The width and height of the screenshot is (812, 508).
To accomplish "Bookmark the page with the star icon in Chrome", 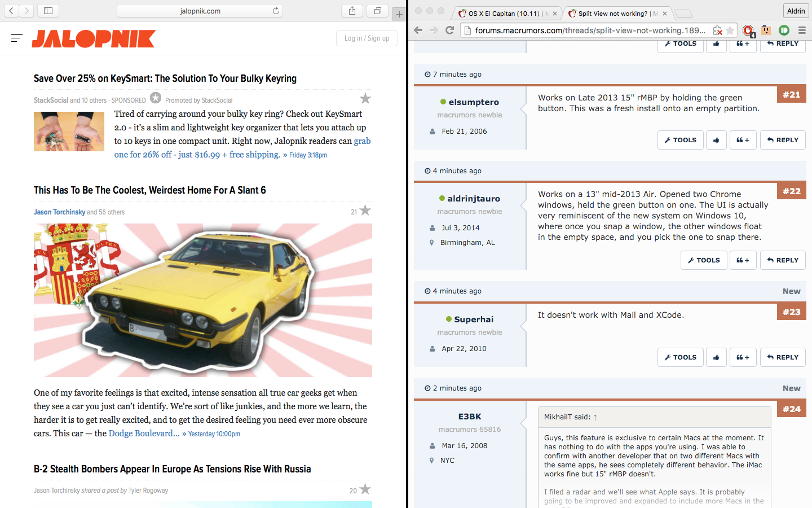I will 730,30.
